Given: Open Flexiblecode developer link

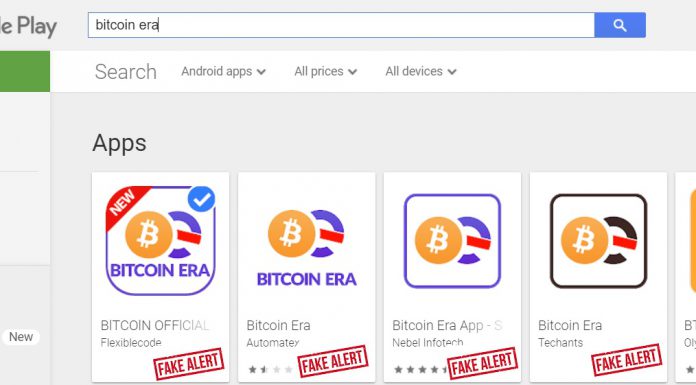Looking at the screenshot, I should [x=131, y=343].
